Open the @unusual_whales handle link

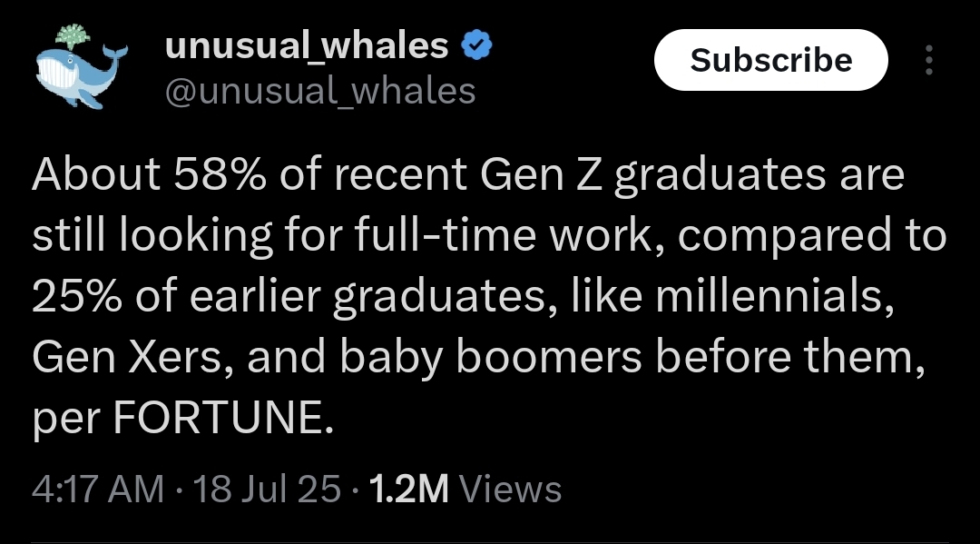[320, 92]
